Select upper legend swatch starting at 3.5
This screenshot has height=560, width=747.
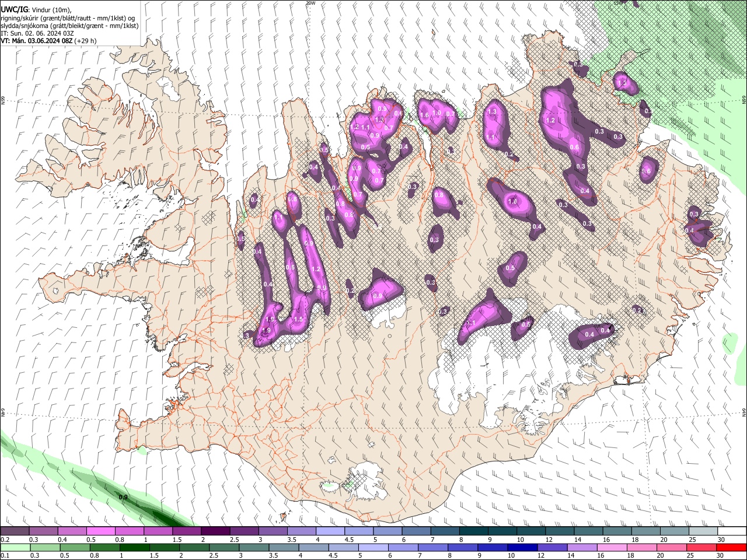(x=301, y=531)
